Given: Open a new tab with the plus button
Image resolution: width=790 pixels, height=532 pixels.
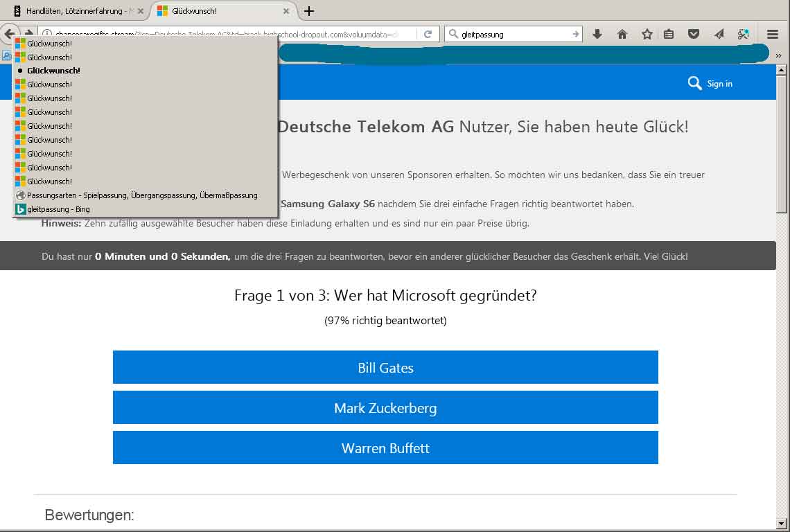Looking at the screenshot, I should click(309, 11).
